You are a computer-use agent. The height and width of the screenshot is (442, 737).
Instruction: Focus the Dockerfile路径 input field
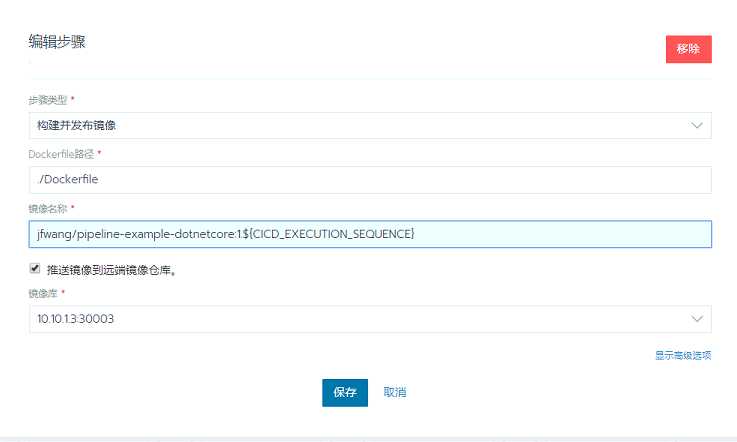pos(370,180)
